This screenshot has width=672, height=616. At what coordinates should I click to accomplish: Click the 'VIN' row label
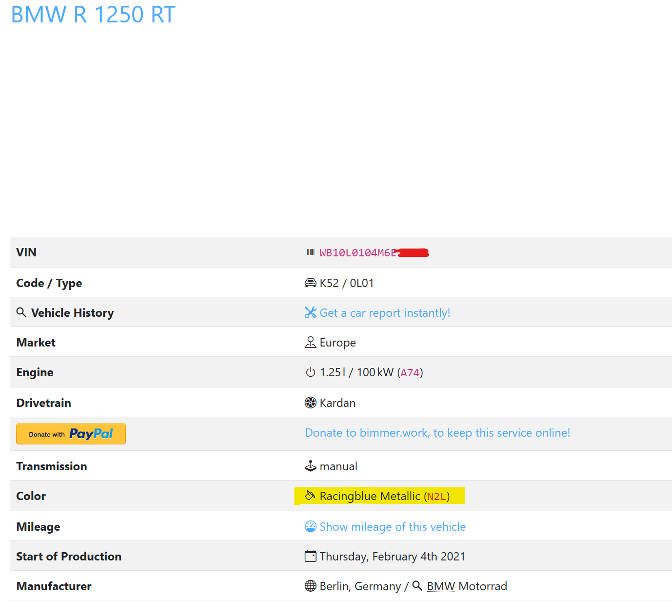pyautogui.click(x=26, y=252)
